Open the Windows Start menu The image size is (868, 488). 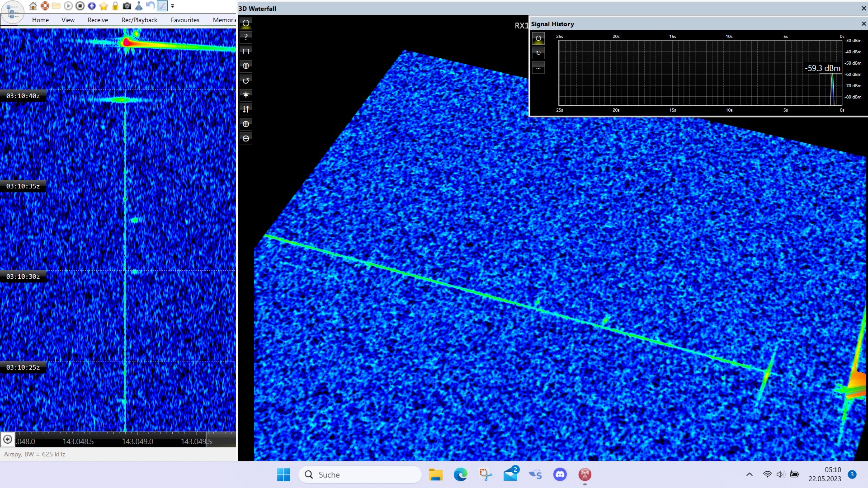coord(283,474)
